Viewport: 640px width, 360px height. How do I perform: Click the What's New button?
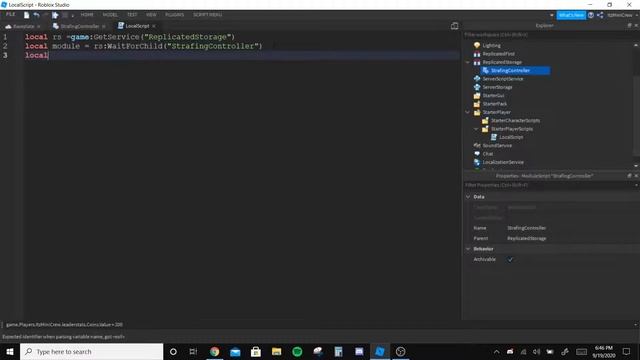[571, 15]
